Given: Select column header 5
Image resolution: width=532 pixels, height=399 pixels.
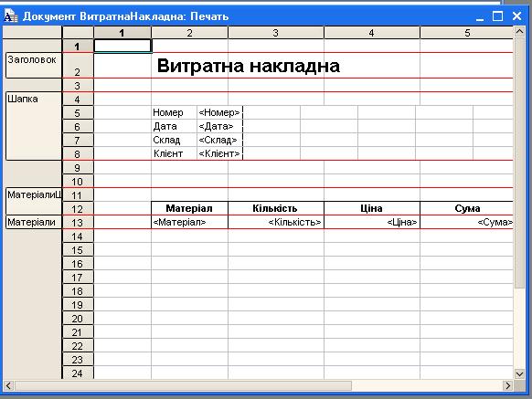Looking at the screenshot, I should tap(467, 33).
